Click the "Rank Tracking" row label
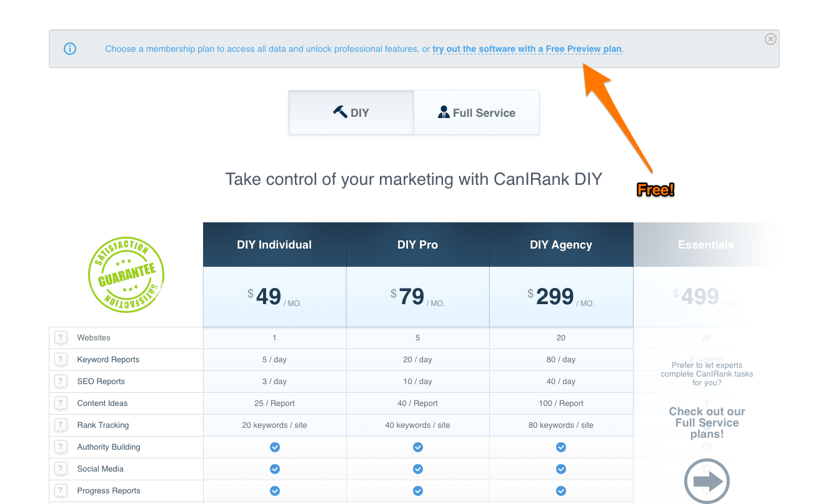 click(102, 425)
